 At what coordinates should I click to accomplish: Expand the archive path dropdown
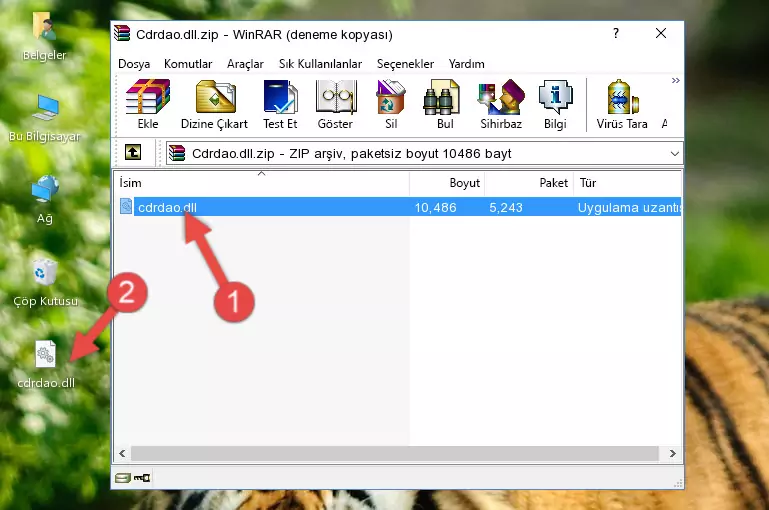pos(674,154)
